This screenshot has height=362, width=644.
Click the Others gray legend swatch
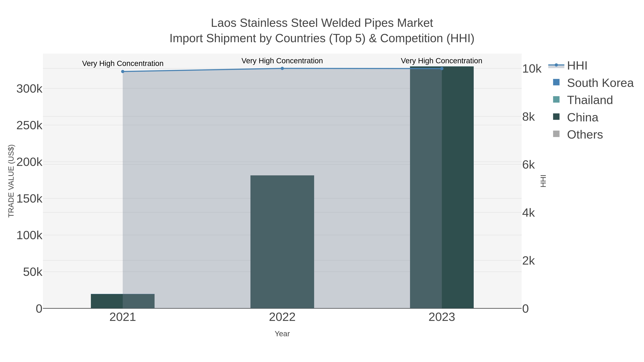pos(556,134)
